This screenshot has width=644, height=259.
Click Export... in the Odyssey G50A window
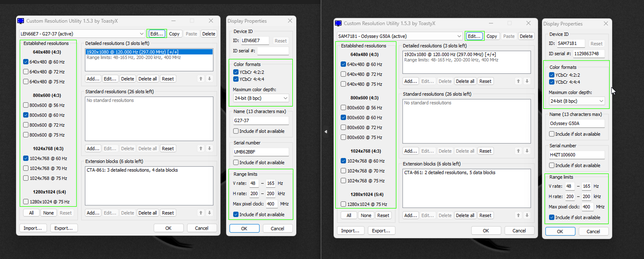(381, 231)
